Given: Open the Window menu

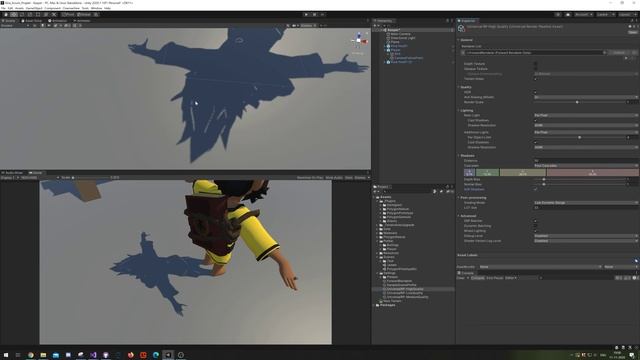Looking at the screenshot, I should pos(96,8).
